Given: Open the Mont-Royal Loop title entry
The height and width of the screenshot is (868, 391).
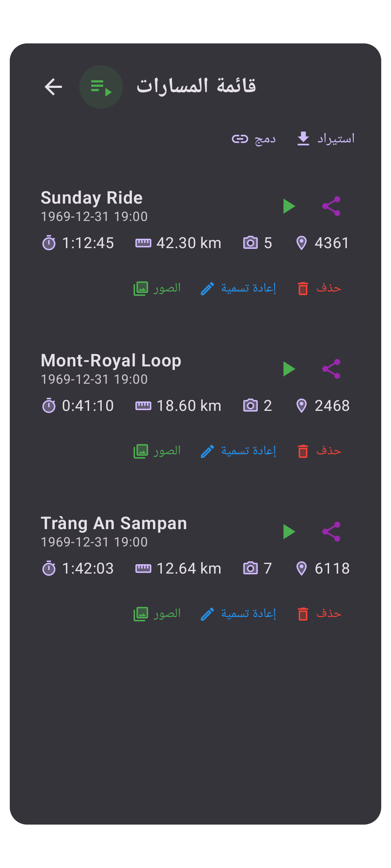Looking at the screenshot, I should click(111, 361).
